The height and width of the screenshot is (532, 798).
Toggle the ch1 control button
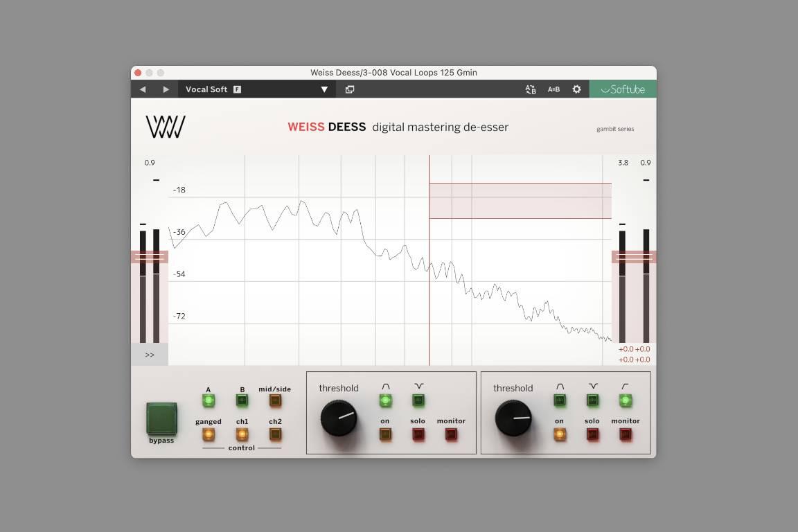pos(242,434)
